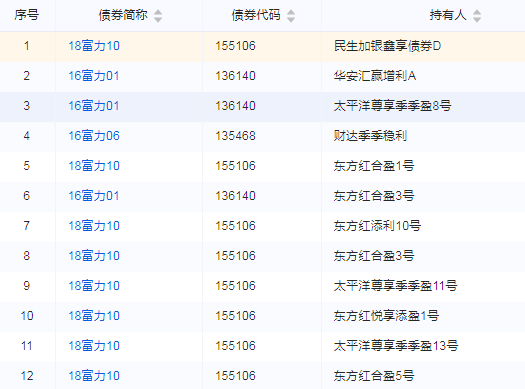Sort by 债券简称 column arrows
This screenshot has width=525, height=389.
158,16
